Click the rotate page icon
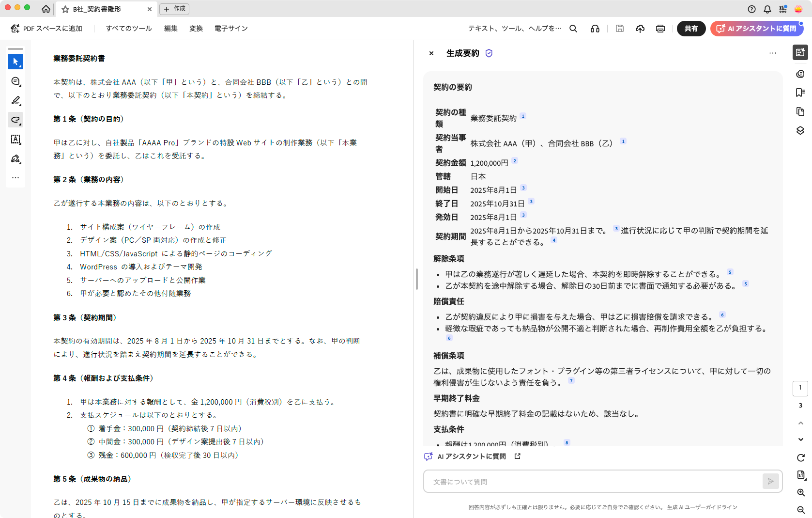This screenshot has height=518, width=812. [800, 458]
